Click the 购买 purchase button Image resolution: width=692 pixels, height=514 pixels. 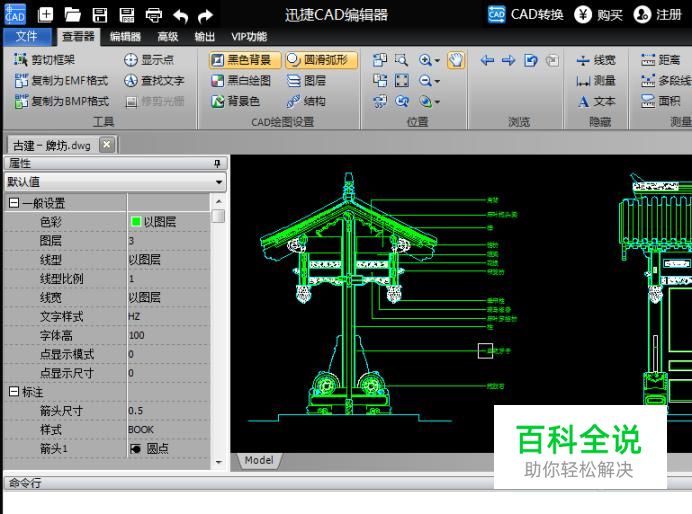pos(598,15)
